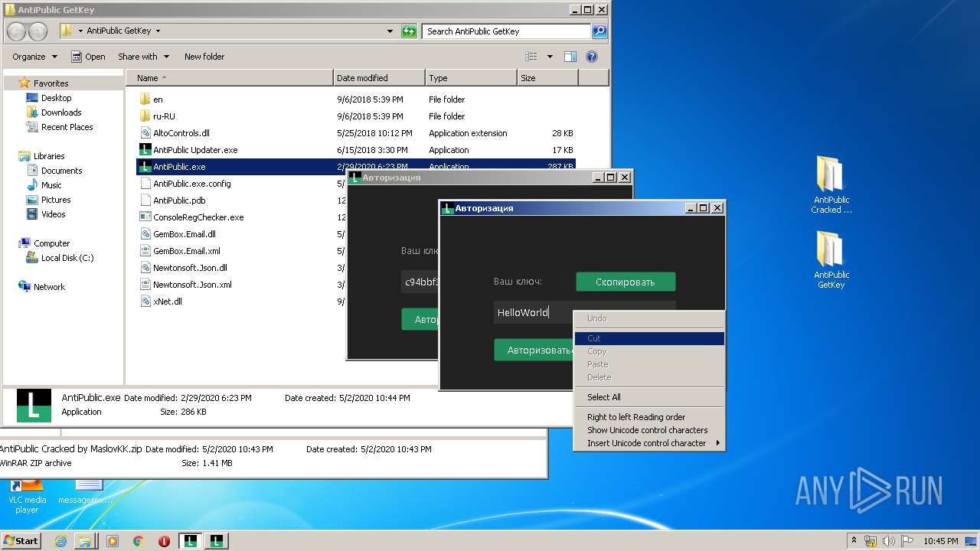Sort by the Size column header
Screen dimensions: 980x551
click(547, 78)
